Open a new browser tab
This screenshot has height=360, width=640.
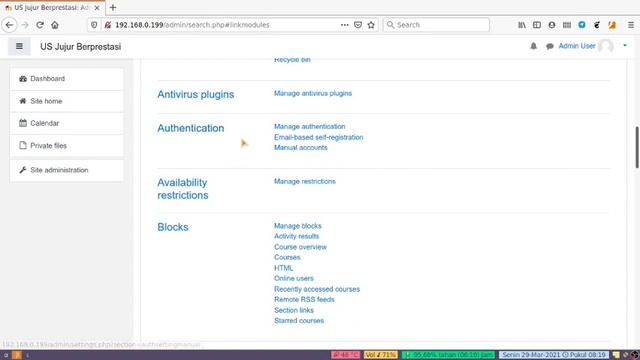pyautogui.click(x=113, y=7)
